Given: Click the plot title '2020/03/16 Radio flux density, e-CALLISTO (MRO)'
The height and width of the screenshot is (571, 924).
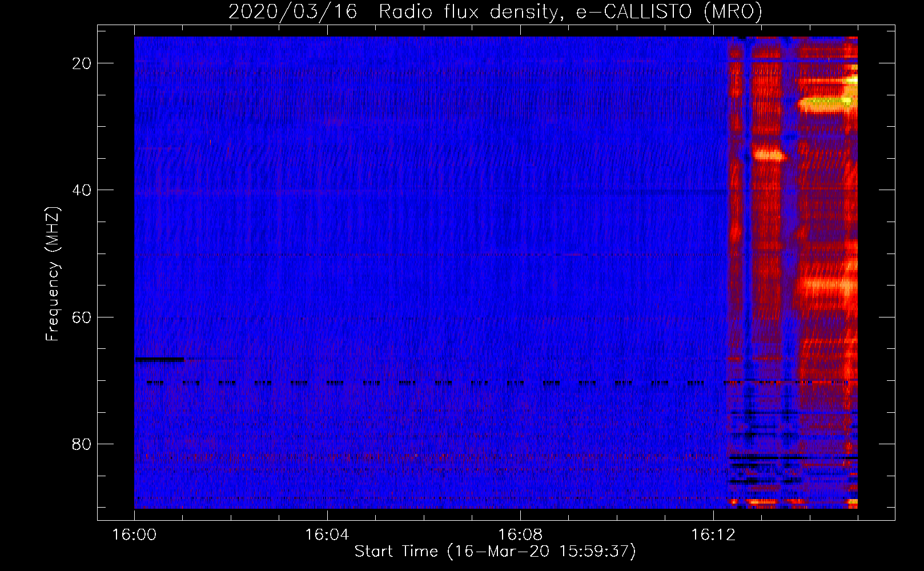Looking at the screenshot, I should tap(495, 11).
